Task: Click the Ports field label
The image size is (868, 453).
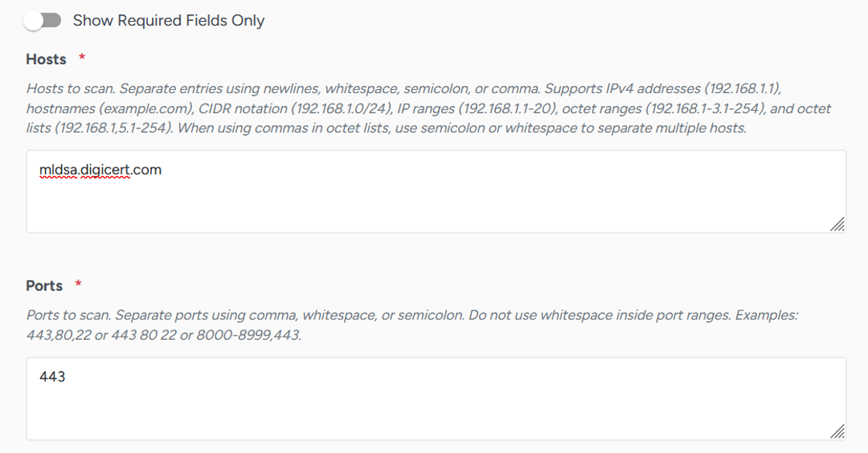Action: [44, 285]
